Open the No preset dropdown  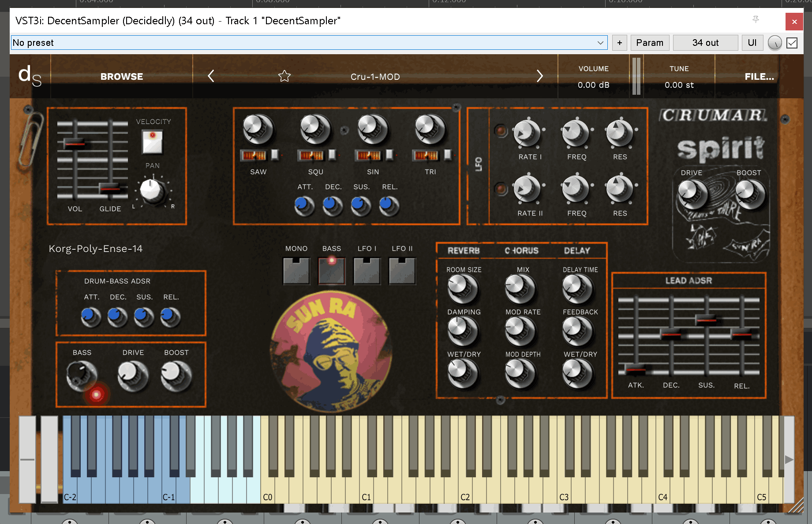tap(309, 43)
